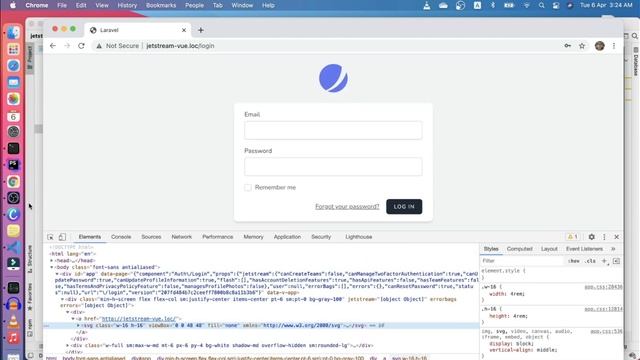Click Forgot your password link
Image resolution: width=640 pixels, height=360 pixels.
[x=347, y=207]
